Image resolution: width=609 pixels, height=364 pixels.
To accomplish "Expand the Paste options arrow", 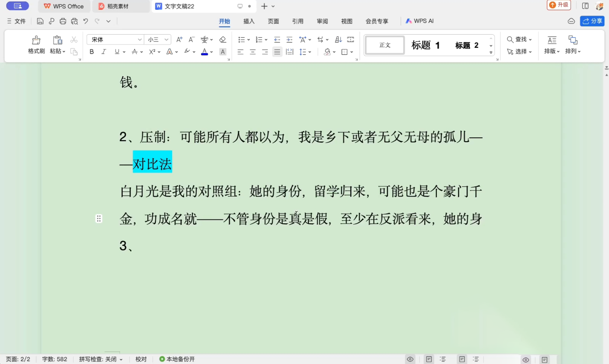I will 64,51.
